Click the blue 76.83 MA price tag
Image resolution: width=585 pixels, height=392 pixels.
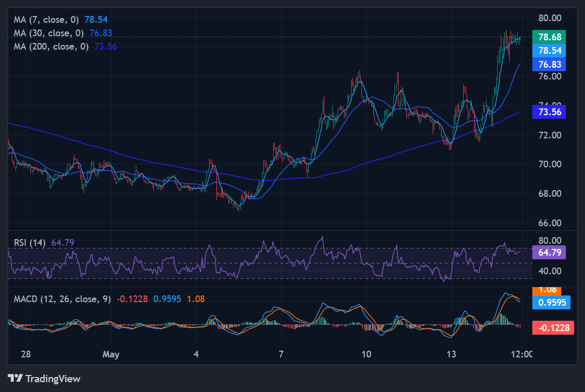click(x=549, y=64)
